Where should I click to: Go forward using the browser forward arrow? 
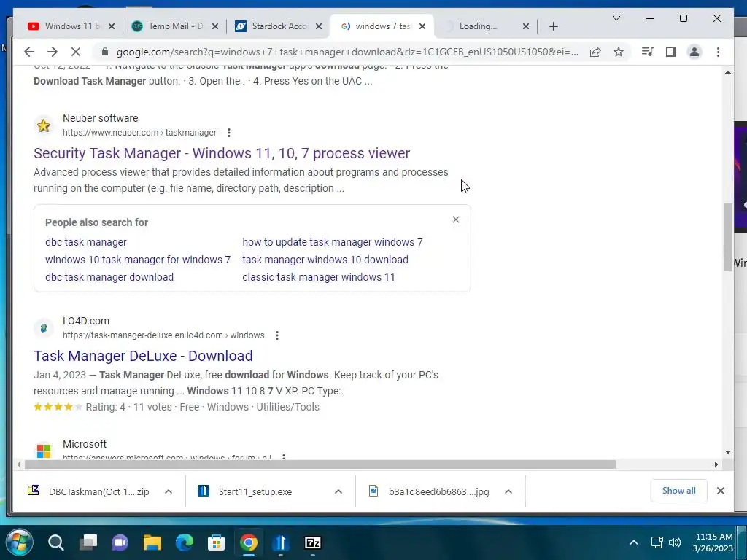[x=53, y=52]
